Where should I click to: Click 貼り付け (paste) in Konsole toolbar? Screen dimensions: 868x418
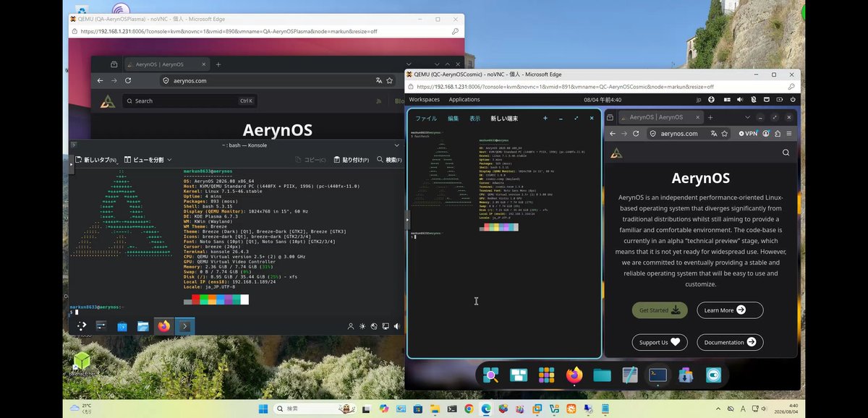coord(351,160)
